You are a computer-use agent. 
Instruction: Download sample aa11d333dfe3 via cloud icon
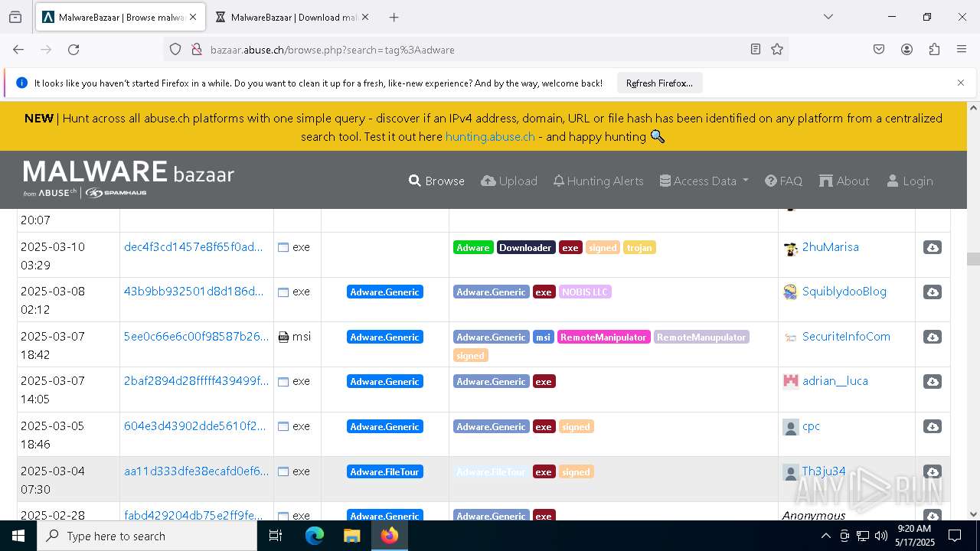click(x=932, y=472)
